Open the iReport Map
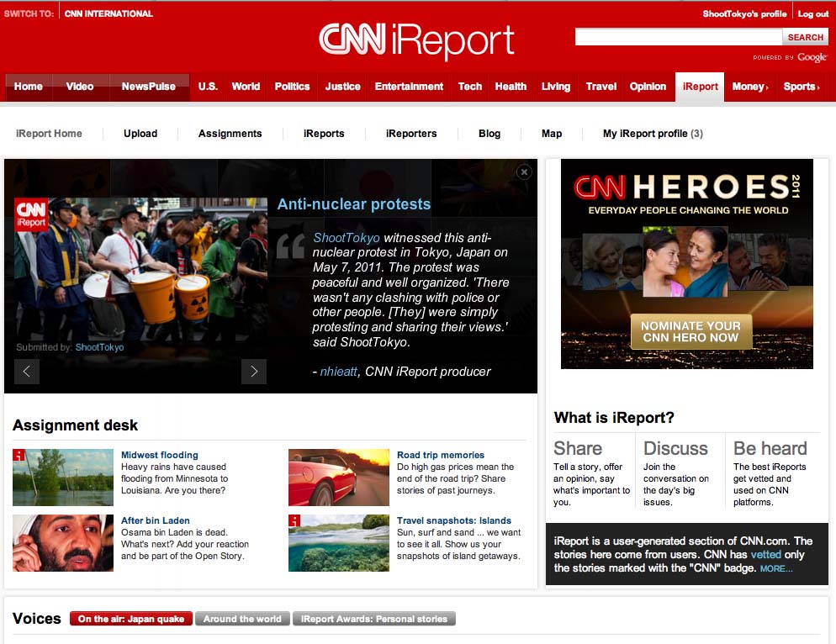Screen dimensions: 836x644 tap(552, 134)
